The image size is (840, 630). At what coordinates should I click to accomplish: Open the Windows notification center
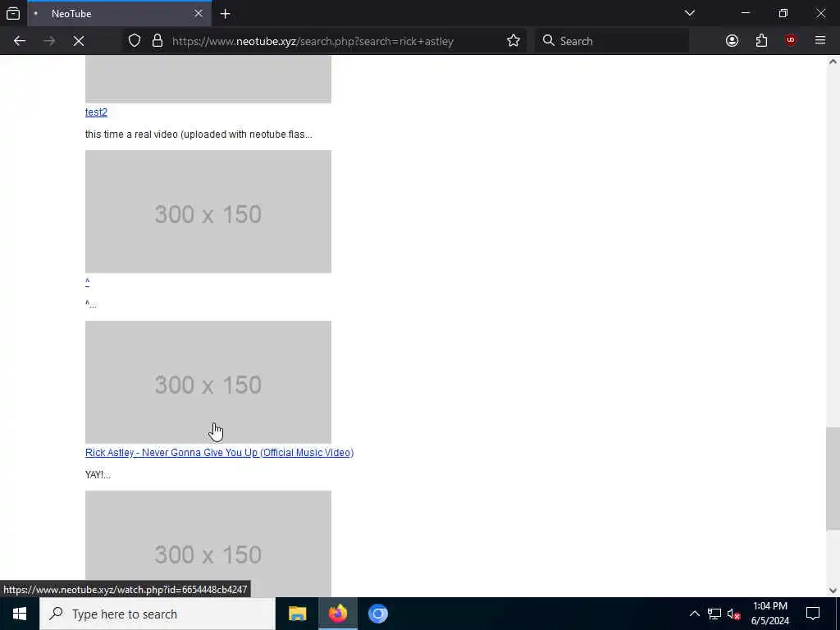pyautogui.click(x=813, y=614)
